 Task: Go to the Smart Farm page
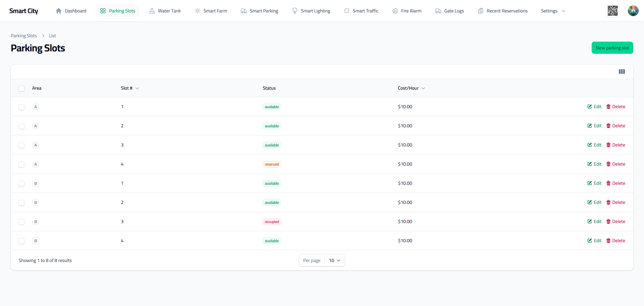point(211,11)
